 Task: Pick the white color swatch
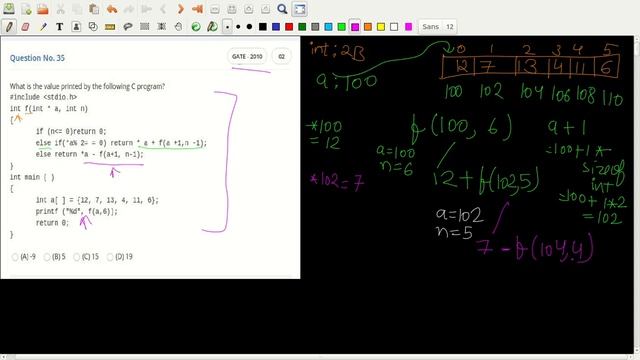[x=394, y=27]
